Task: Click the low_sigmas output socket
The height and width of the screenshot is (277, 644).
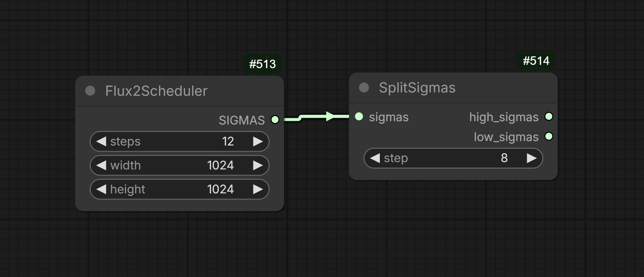Action: coord(549,137)
